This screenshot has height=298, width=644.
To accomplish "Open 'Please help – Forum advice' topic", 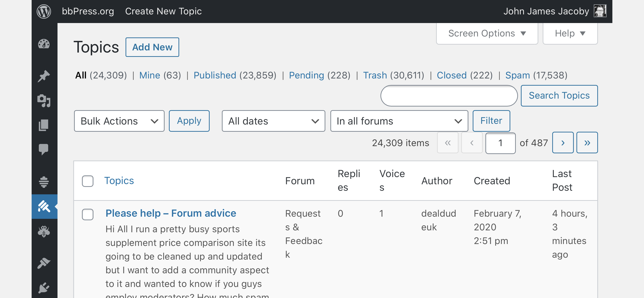I will [x=171, y=213].
